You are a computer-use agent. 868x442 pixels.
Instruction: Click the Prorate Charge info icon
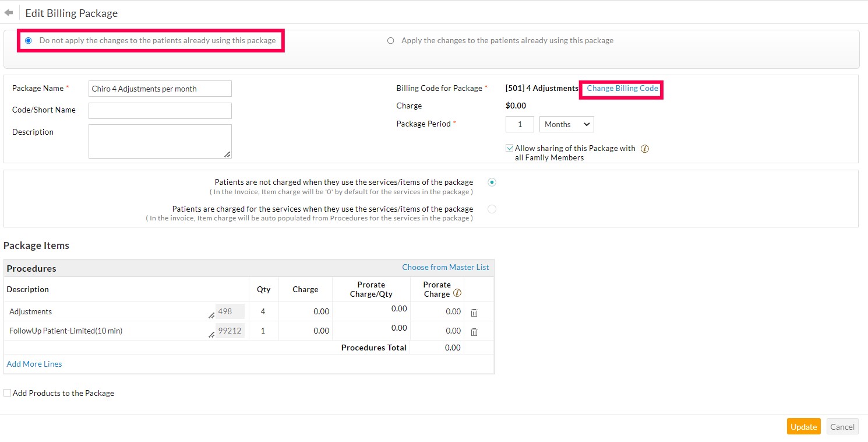(x=457, y=293)
